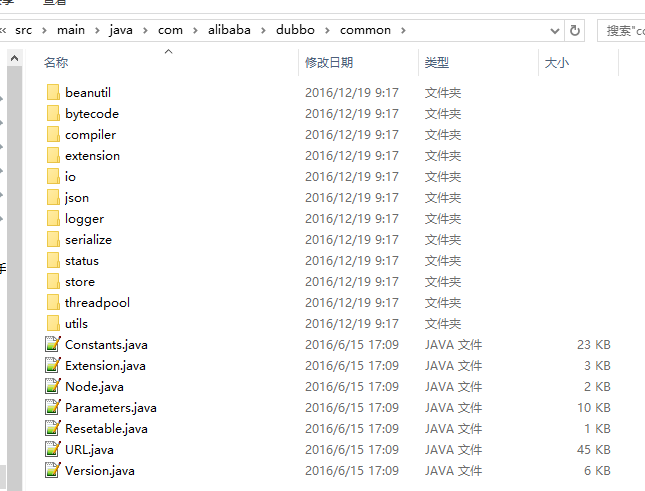Image resolution: width=645 pixels, height=491 pixels.
Task: Show hidden path levels via double chevron
Action: (x=3, y=30)
